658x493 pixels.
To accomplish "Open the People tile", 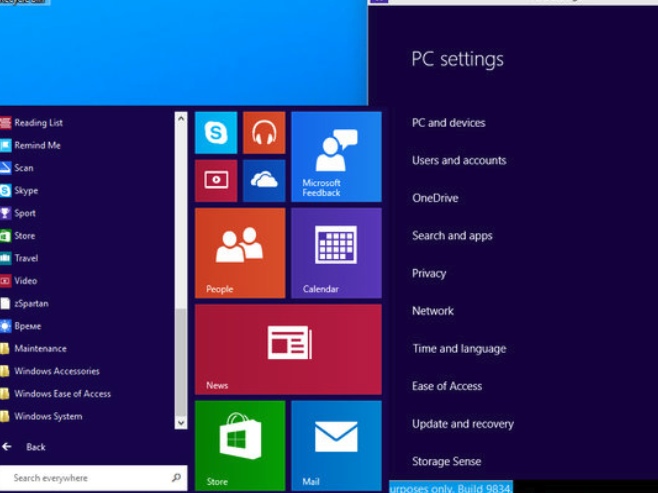I will point(240,253).
